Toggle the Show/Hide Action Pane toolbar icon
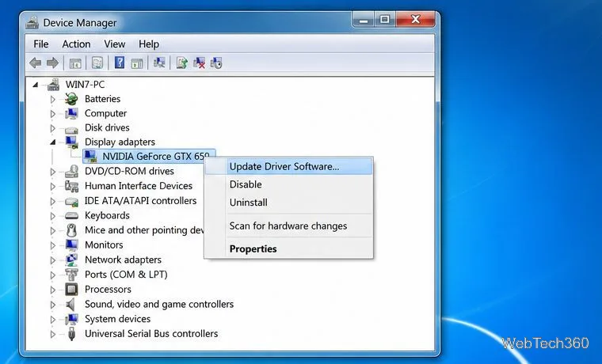The height and width of the screenshot is (364, 602). tap(137, 63)
